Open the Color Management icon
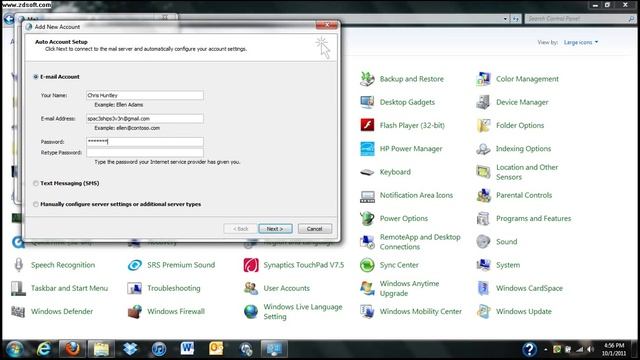The image size is (640, 360). [x=483, y=79]
